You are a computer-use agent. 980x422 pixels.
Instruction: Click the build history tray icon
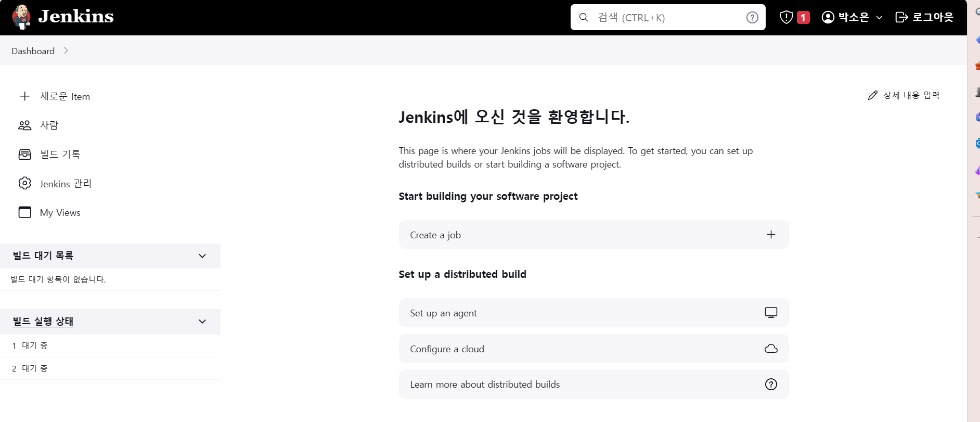pos(24,155)
